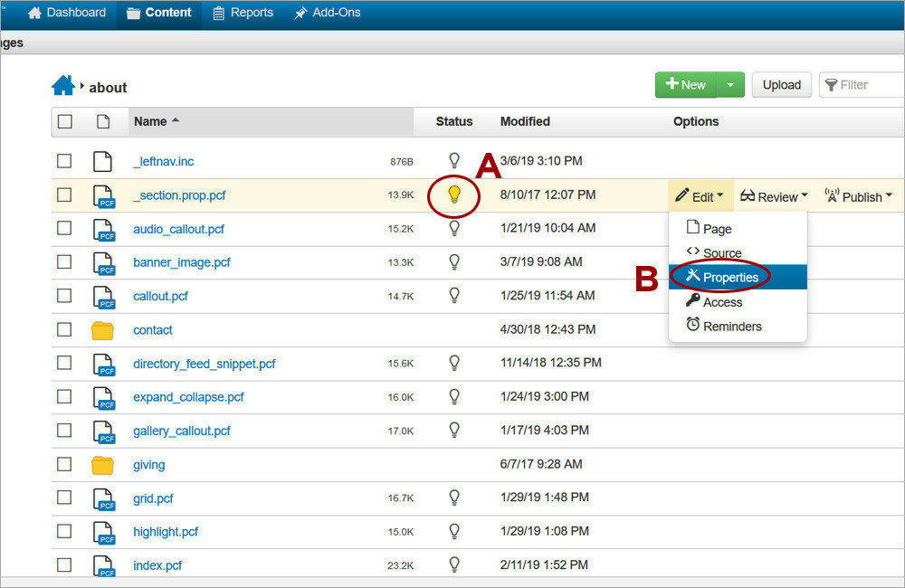Click the lightbulb status of grid.pcf
This screenshot has width=905, height=588.
click(454, 498)
